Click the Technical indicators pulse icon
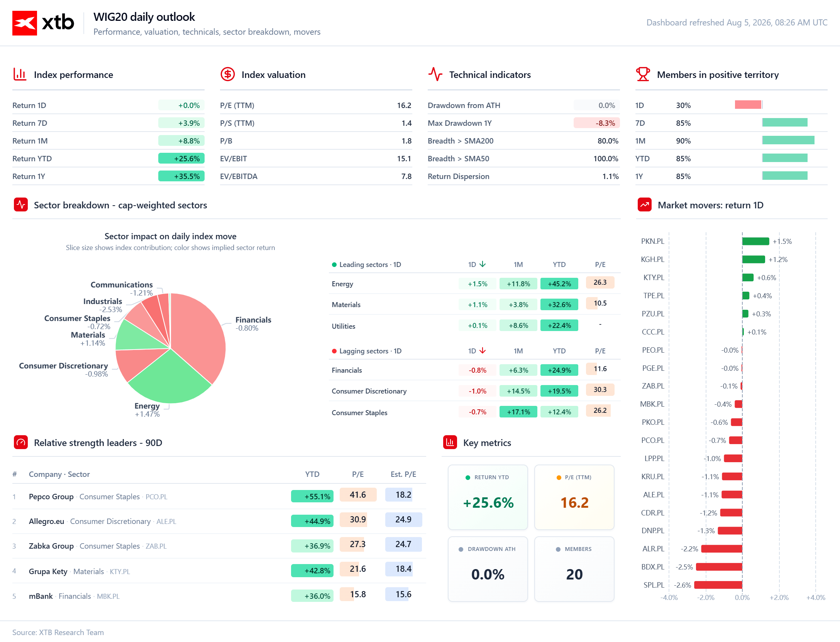 435,74
